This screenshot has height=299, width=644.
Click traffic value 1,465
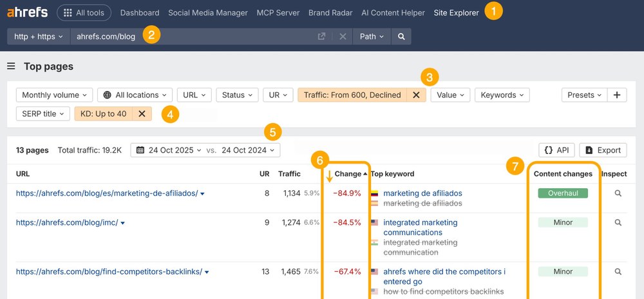tap(291, 271)
